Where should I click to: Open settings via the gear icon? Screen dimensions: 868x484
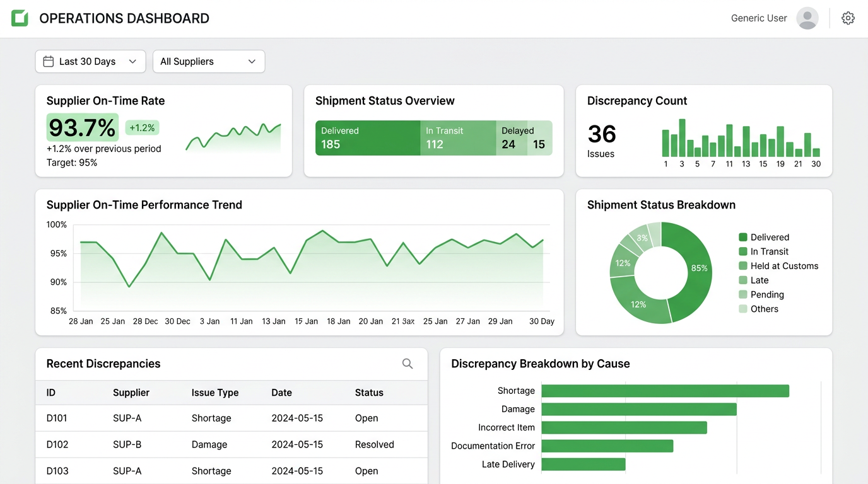pyautogui.click(x=848, y=18)
